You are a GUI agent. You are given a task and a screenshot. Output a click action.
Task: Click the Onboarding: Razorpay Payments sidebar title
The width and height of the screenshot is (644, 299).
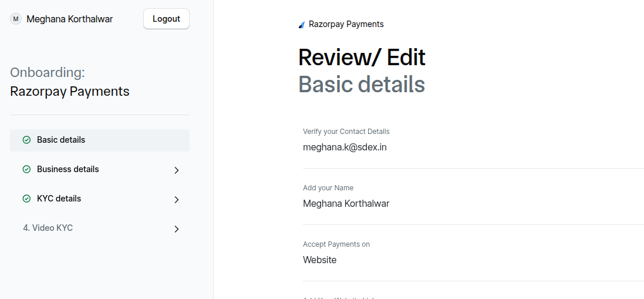69,82
